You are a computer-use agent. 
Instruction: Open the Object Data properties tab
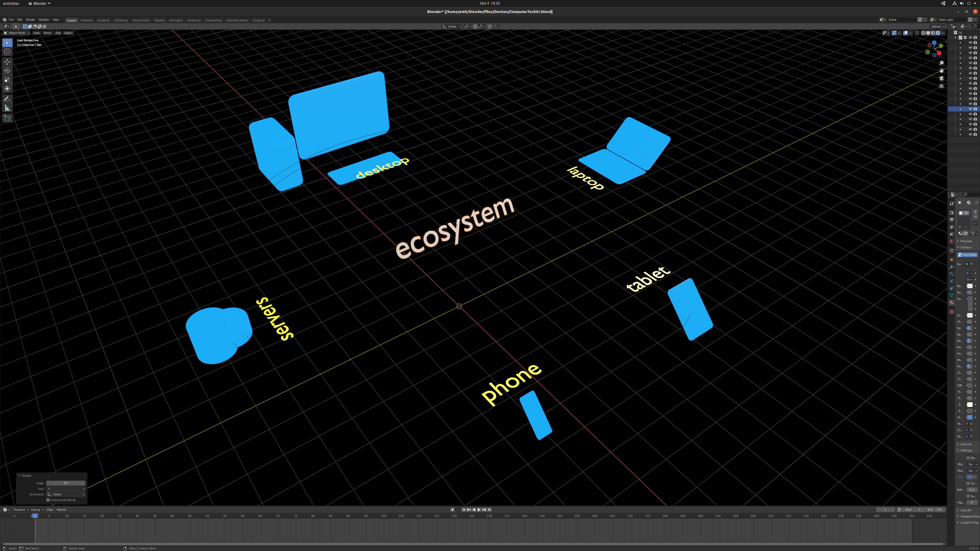tap(951, 295)
